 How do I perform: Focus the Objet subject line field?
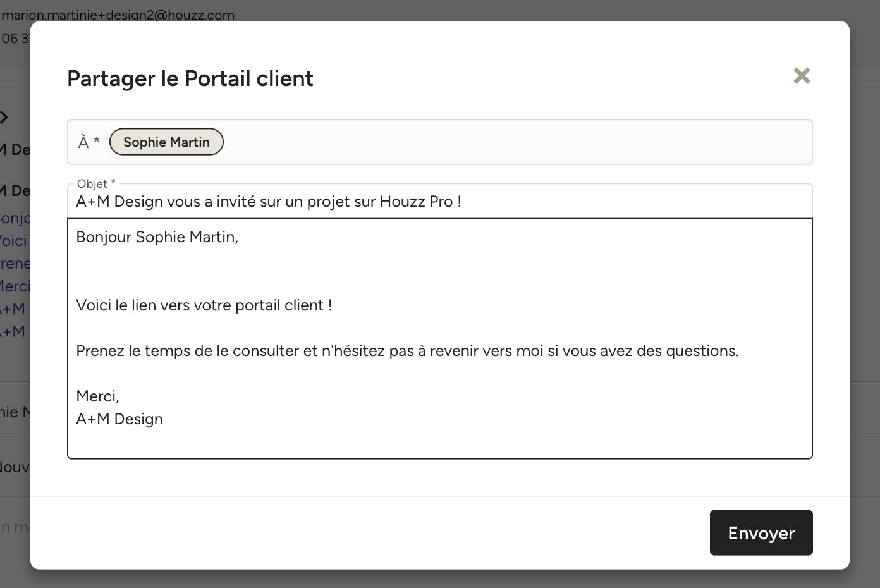(x=439, y=202)
